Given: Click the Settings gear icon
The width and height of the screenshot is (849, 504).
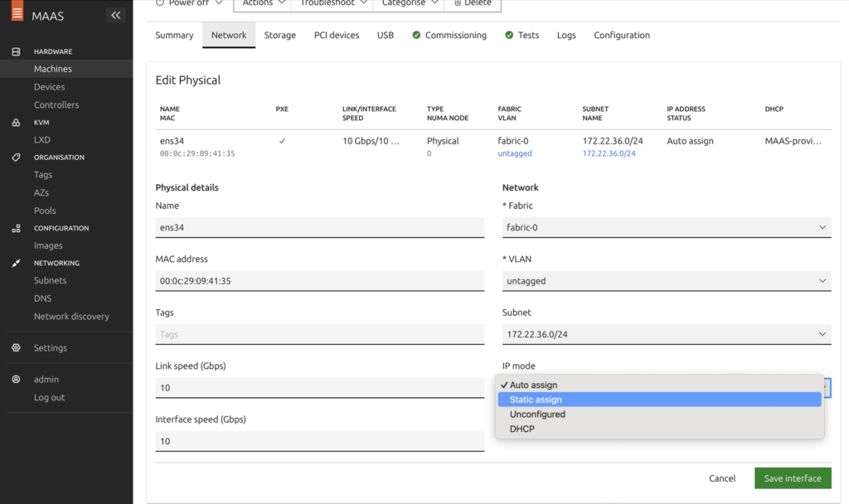Looking at the screenshot, I should pos(17,347).
